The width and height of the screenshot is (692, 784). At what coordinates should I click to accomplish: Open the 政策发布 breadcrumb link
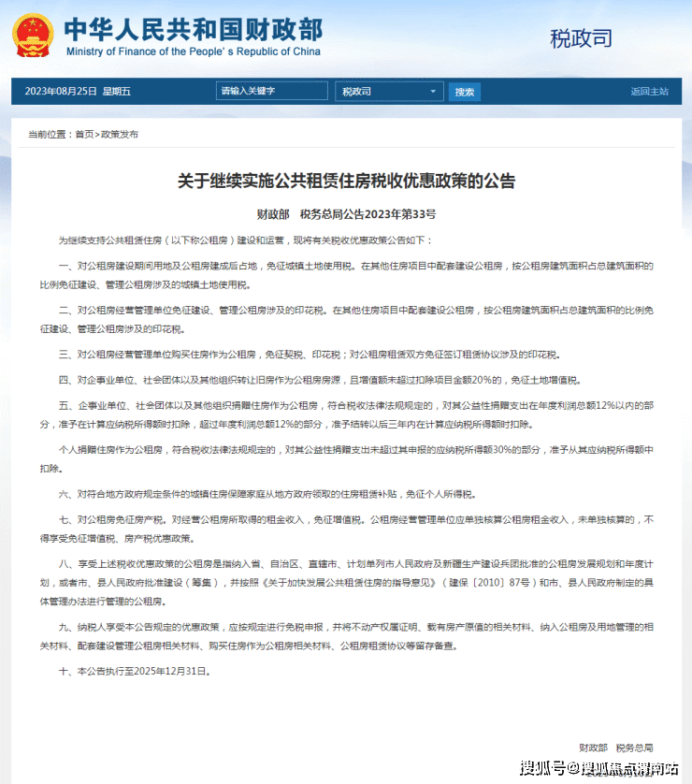coord(120,134)
